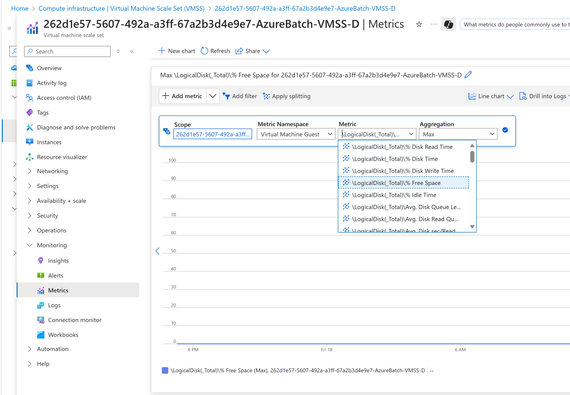Click Apply splitting
The height and width of the screenshot is (395, 570).
tap(286, 96)
